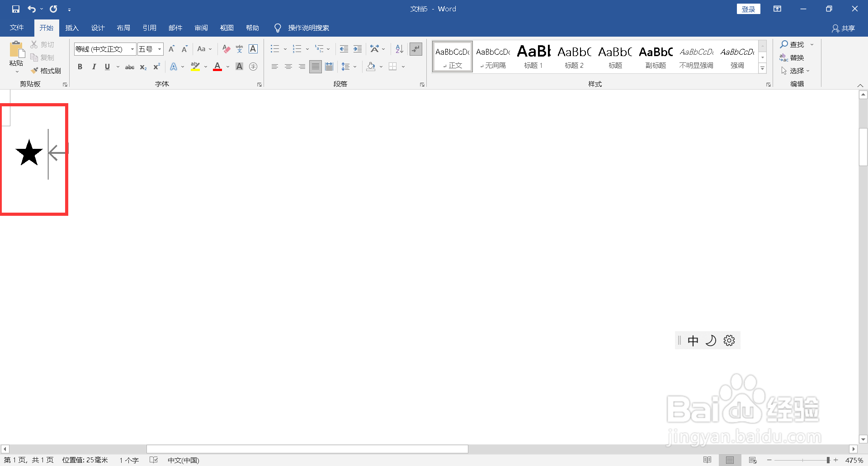Increase paragraph indent

(x=358, y=49)
